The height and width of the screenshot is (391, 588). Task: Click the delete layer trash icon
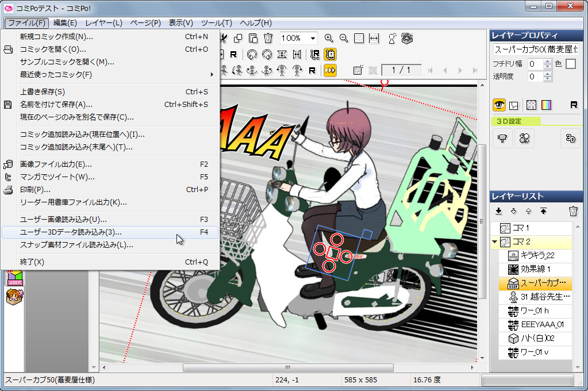(x=573, y=211)
